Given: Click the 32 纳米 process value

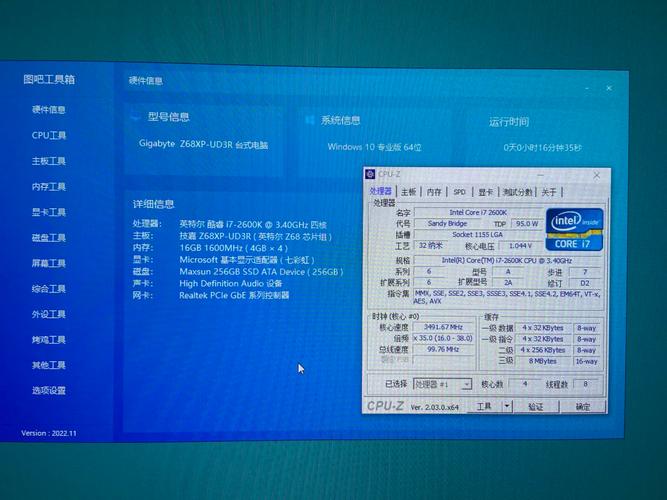Looking at the screenshot, I should point(430,246).
